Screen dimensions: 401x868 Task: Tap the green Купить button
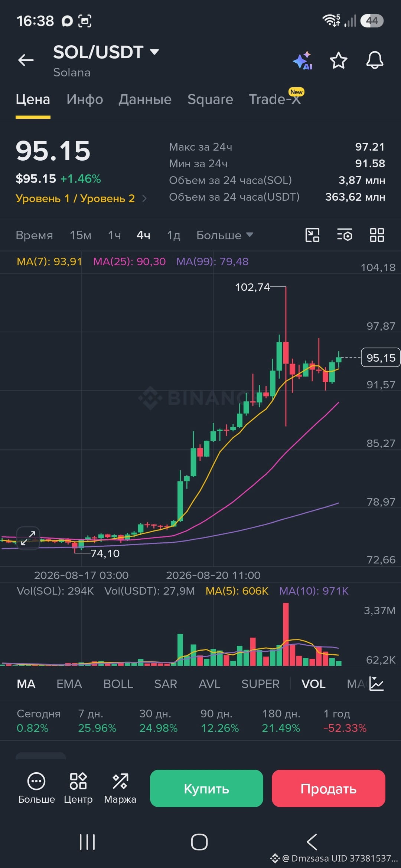pos(206,788)
